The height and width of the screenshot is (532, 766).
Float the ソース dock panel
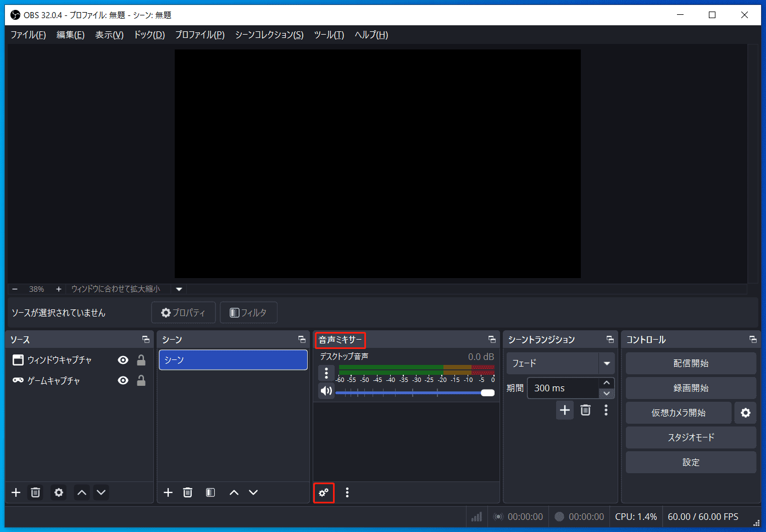146,340
